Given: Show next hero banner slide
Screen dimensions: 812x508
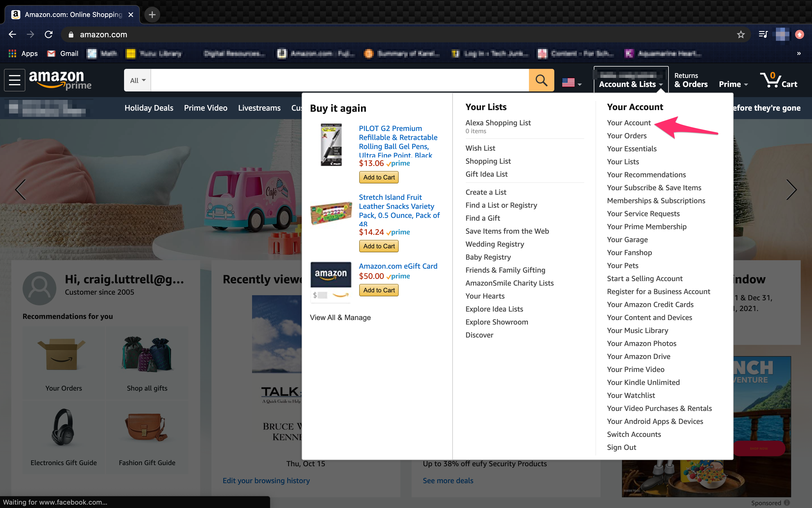Looking at the screenshot, I should tap(791, 189).
